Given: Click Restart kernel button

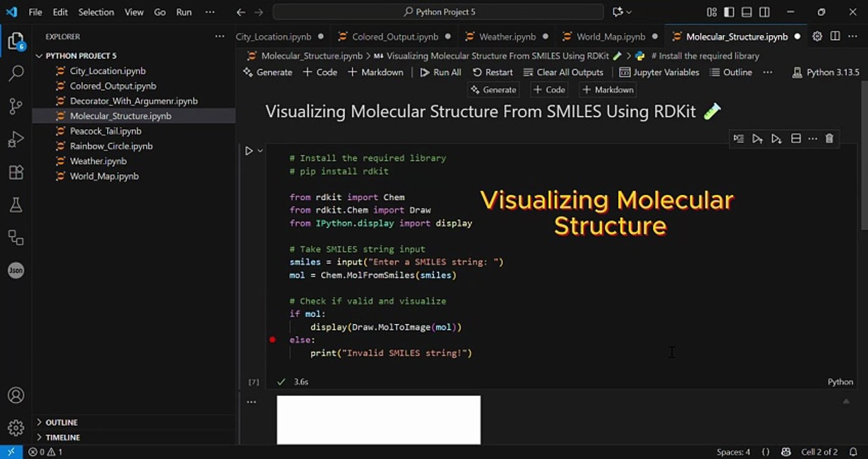Looking at the screenshot, I should click(493, 72).
